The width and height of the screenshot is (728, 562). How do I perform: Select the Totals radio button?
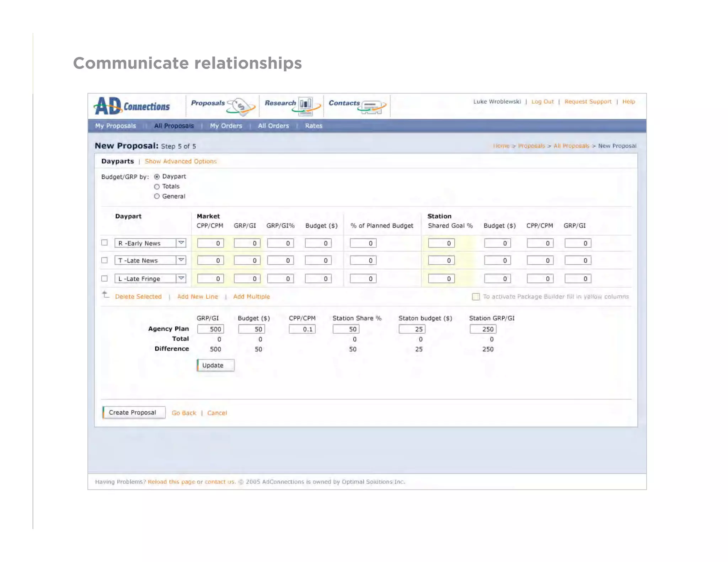(x=157, y=187)
